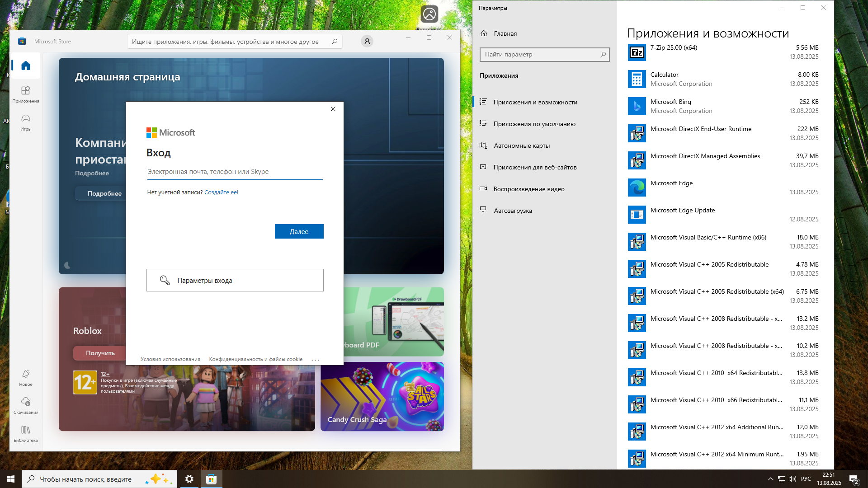Open Settings gear from the taskbar
The width and height of the screenshot is (868, 488).
click(x=189, y=479)
